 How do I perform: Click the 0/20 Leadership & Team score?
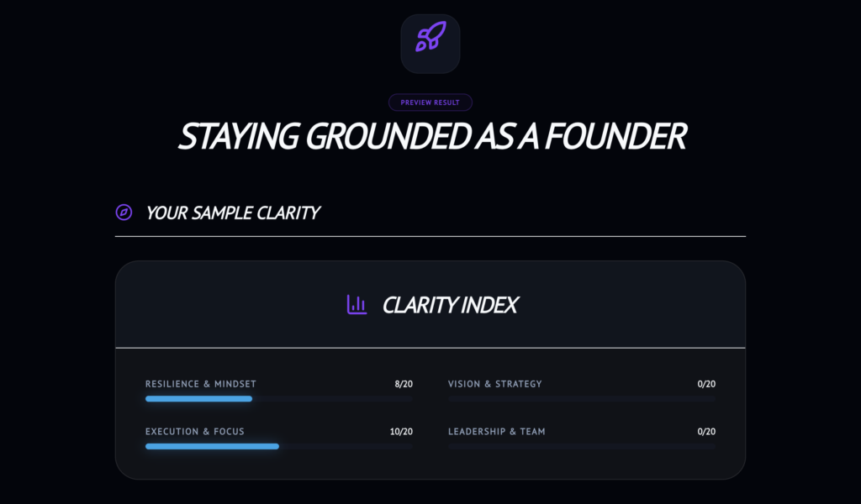[x=706, y=432]
